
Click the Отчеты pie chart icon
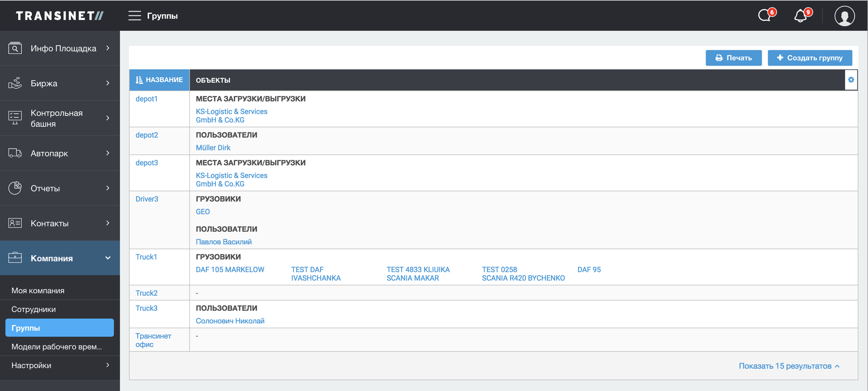pos(15,188)
